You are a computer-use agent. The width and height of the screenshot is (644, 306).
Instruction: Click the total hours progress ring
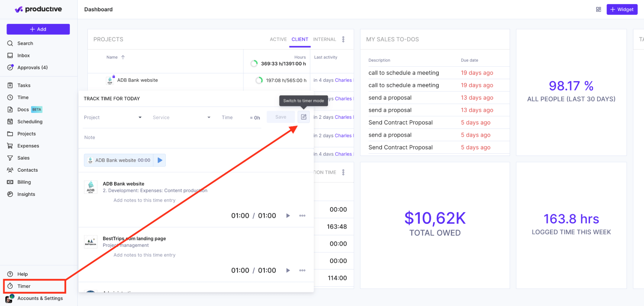pos(254,63)
